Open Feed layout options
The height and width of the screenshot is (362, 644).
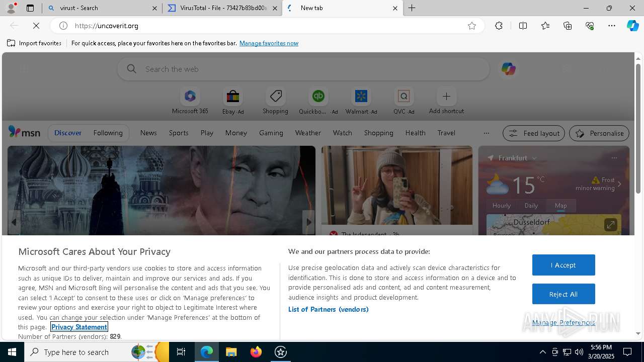point(534,133)
